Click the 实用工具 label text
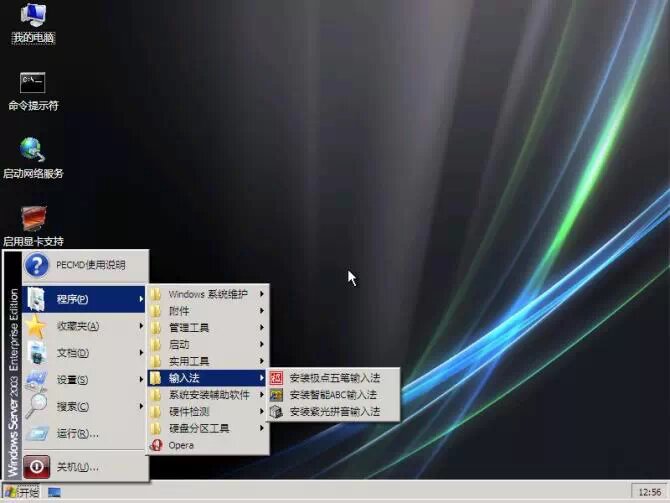The image size is (670, 503). [x=189, y=361]
